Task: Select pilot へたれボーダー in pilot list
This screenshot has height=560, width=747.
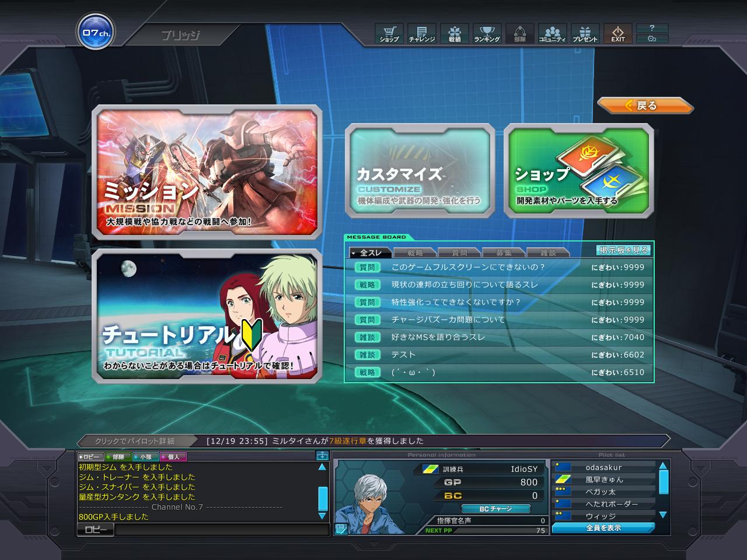Action: click(604, 504)
